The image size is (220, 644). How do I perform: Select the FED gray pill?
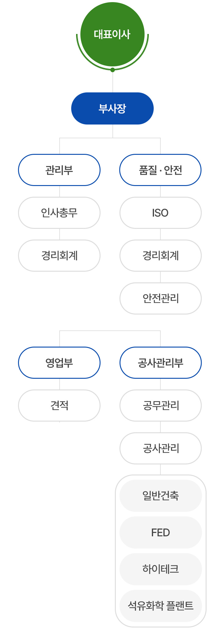tap(160, 533)
